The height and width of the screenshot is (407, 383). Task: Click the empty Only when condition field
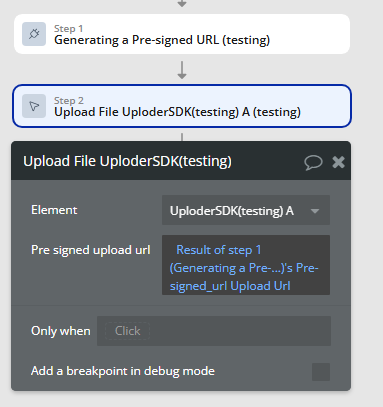coord(214,331)
